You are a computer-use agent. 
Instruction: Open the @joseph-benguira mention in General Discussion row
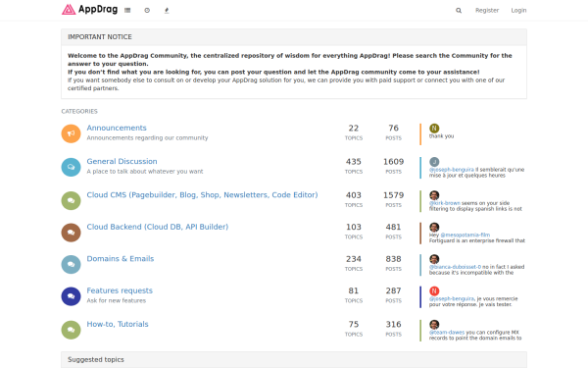452,170
